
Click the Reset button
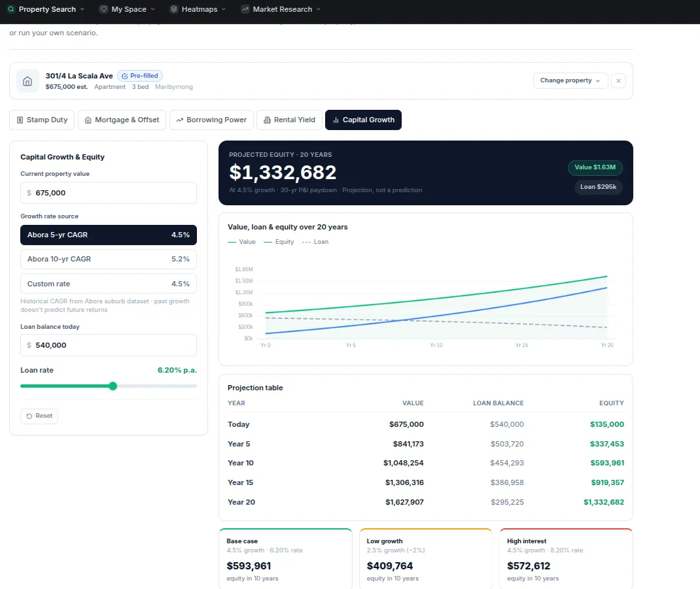tap(39, 416)
